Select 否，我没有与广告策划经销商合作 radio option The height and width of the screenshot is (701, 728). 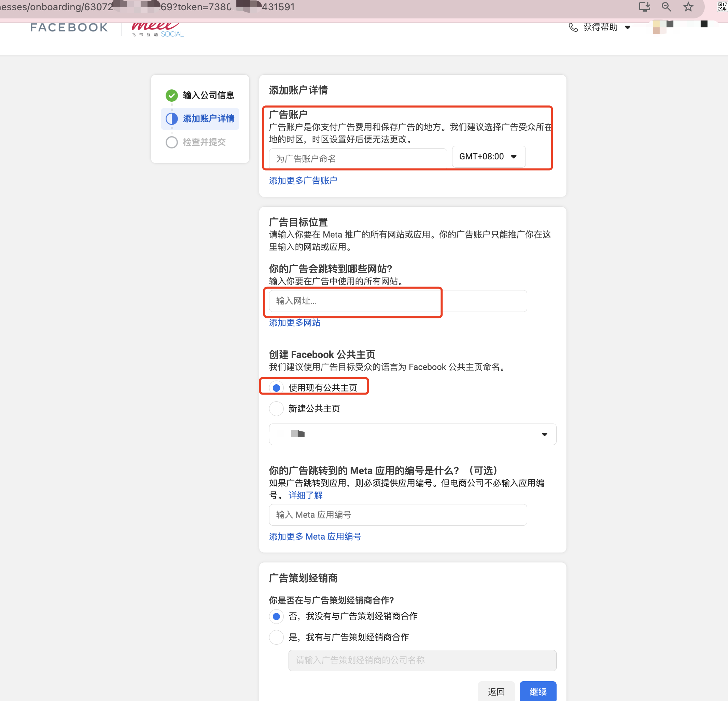(276, 617)
